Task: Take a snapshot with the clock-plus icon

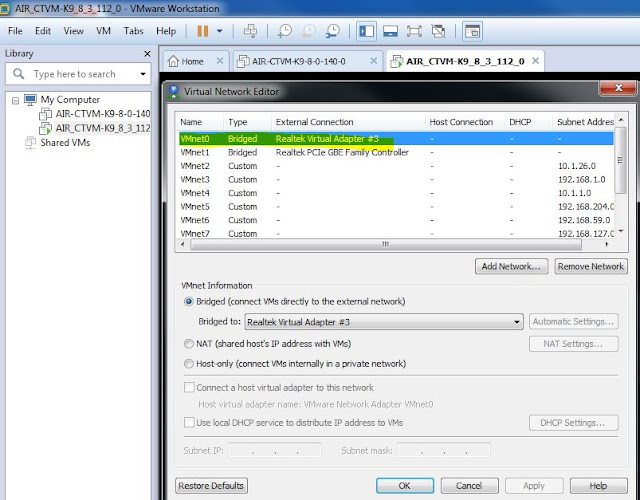Action: point(284,31)
